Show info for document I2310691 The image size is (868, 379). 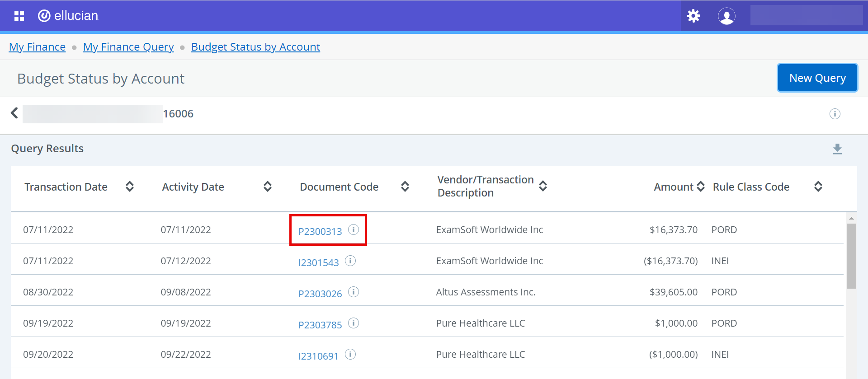pos(350,355)
